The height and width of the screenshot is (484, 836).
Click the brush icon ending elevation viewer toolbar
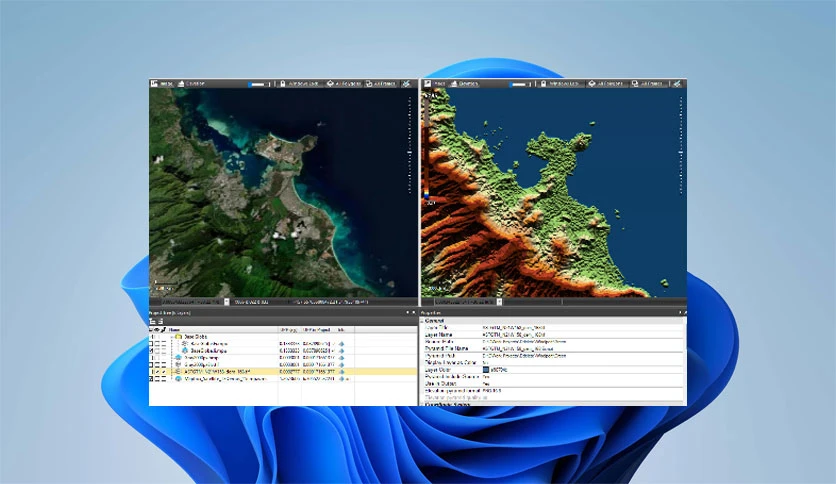pyautogui.click(x=677, y=84)
